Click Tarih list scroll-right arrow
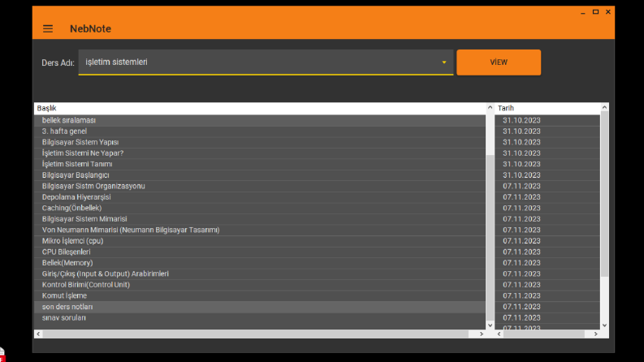644x362 pixels. tap(596, 334)
